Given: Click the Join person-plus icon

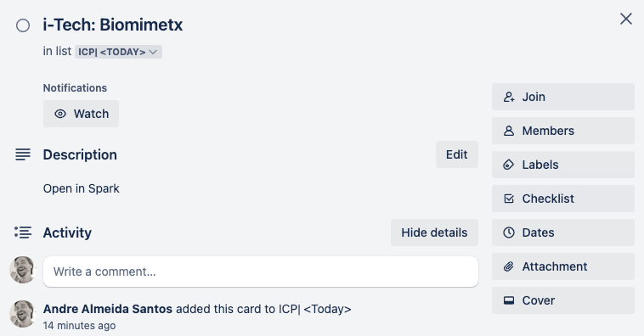Looking at the screenshot, I should click(508, 97).
